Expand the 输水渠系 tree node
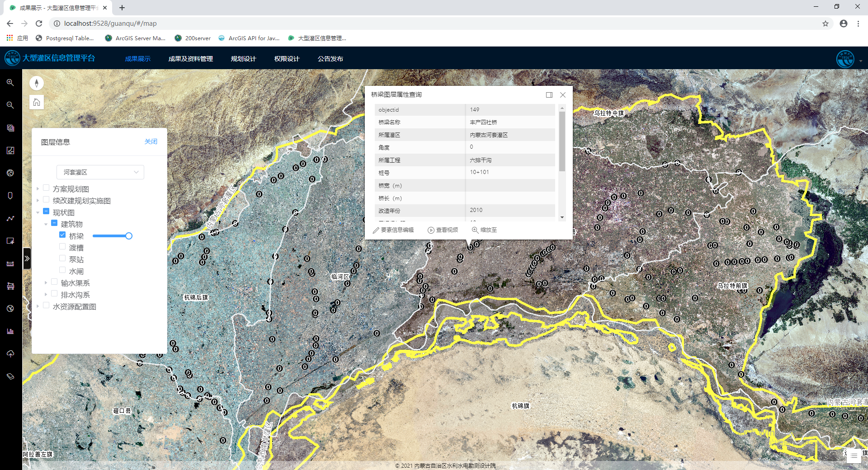 point(46,282)
